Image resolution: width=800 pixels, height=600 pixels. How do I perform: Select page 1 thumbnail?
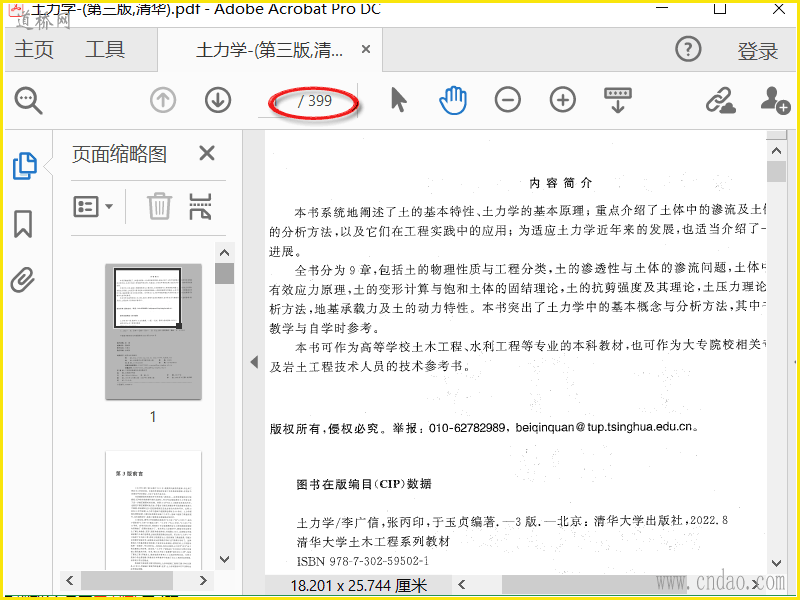tap(153, 332)
